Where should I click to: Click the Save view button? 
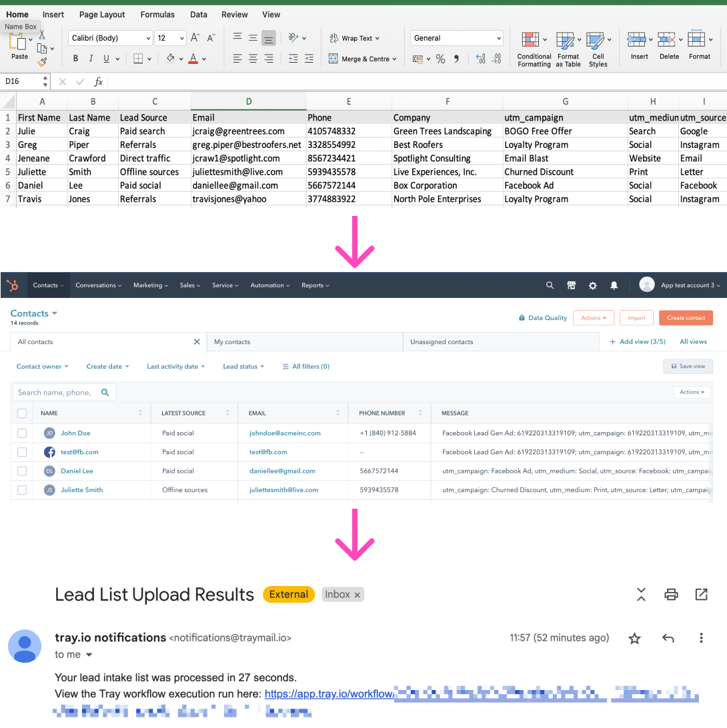click(x=688, y=366)
